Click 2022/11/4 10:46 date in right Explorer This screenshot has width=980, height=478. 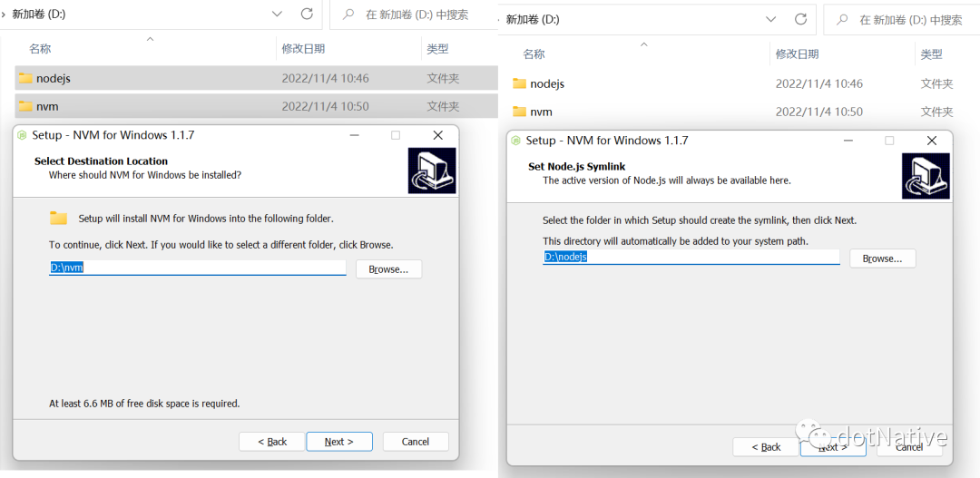(818, 83)
